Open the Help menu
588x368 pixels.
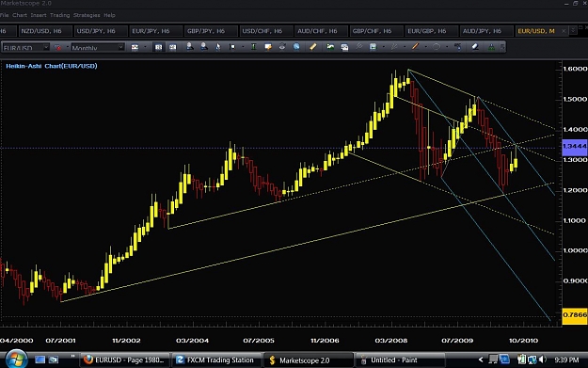tap(109, 15)
